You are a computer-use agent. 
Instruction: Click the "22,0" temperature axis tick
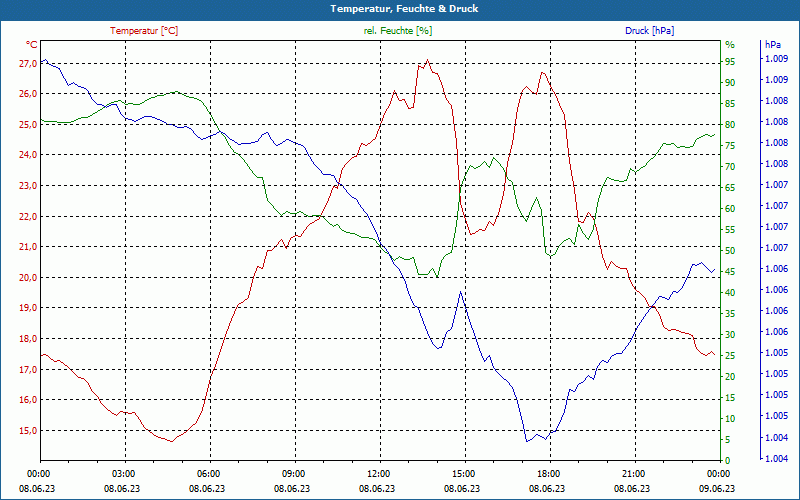(x=29, y=216)
